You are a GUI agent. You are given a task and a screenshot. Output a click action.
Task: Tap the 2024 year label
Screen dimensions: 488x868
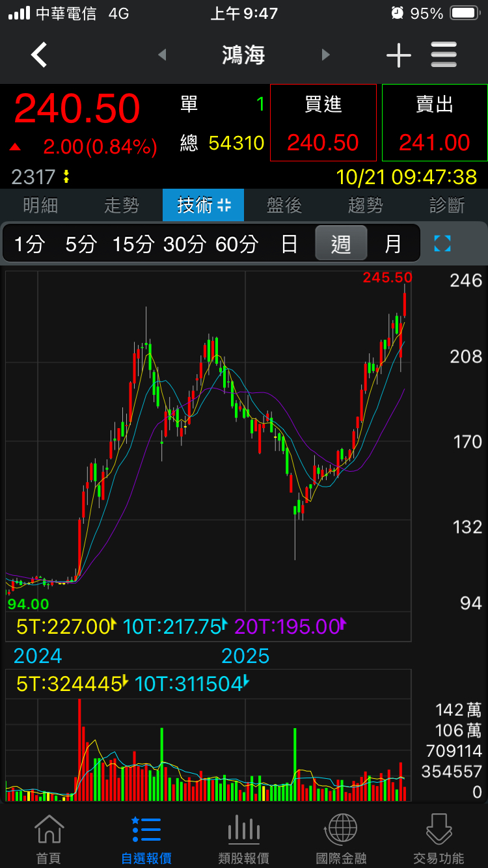pyautogui.click(x=38, y=656)
